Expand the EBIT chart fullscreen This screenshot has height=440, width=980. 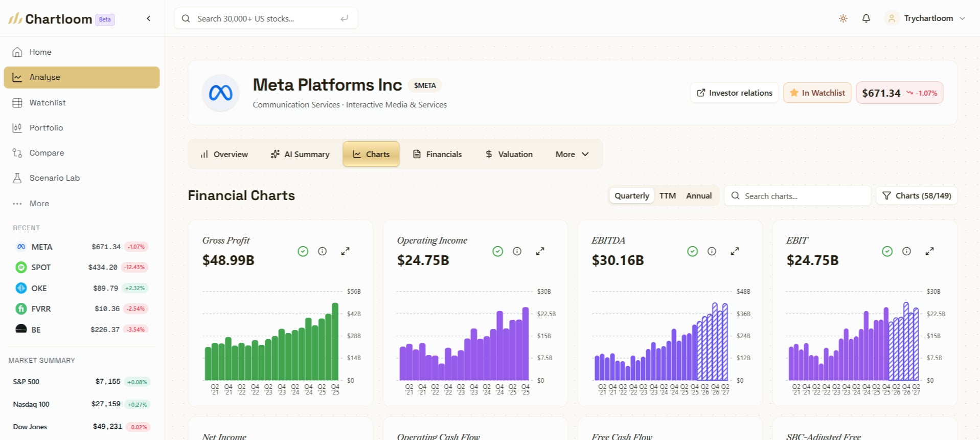pos(930,251)
